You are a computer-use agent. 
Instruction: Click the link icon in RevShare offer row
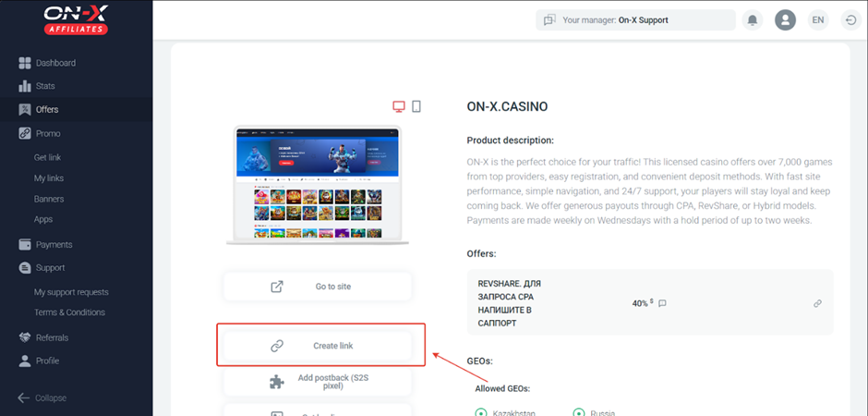click(817, 303)
